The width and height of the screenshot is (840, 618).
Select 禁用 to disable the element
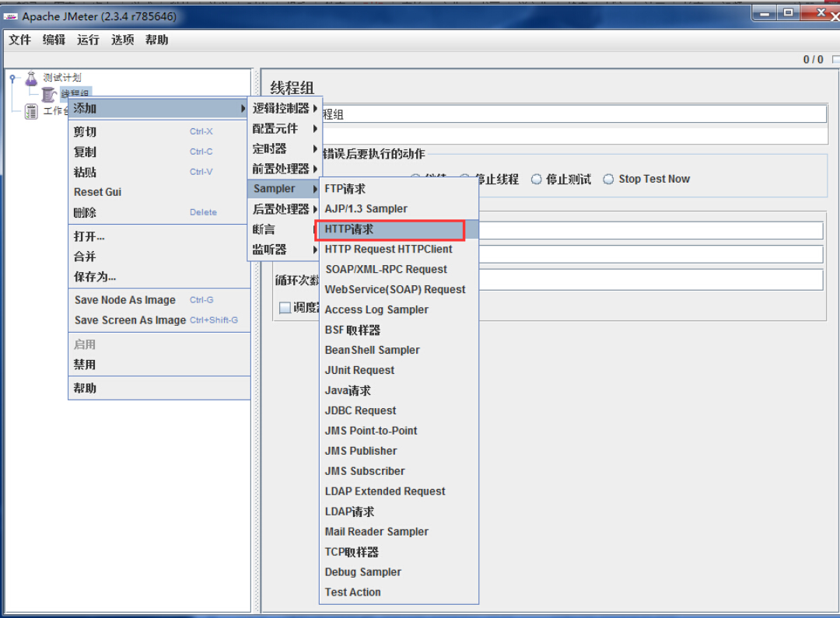click(85, 365)
